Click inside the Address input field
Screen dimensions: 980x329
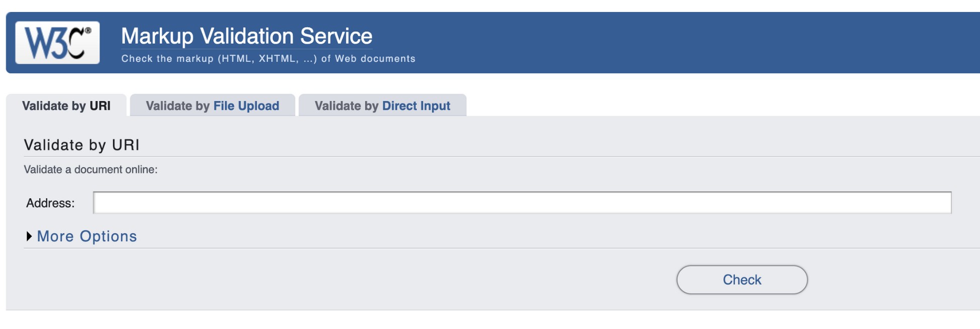point(523,203)
